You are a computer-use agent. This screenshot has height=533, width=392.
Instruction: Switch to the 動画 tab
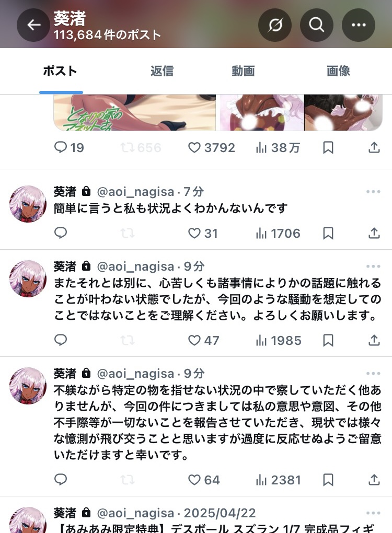pos(243,71)
